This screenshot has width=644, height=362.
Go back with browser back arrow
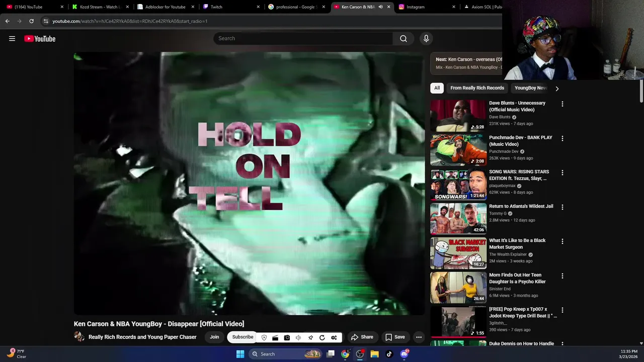7,21
